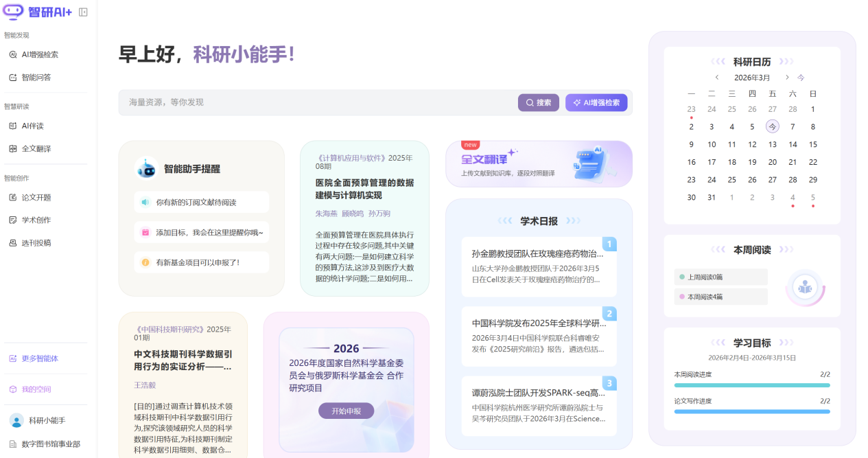Collapse the sidebar using the icon beside the logo

click(x=82, y=12)
